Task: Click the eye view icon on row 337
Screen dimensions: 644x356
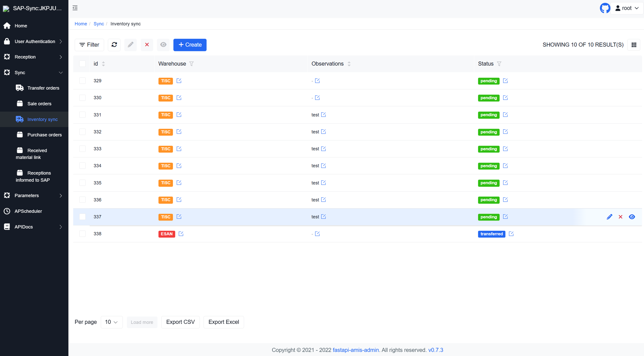Action: tap(632, 217)
